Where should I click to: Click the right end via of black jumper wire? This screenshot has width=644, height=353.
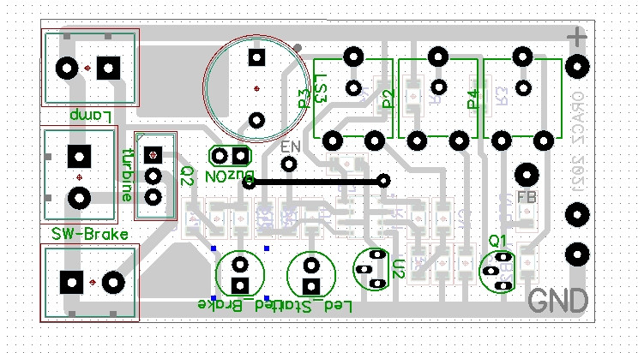tap(383, 181)
